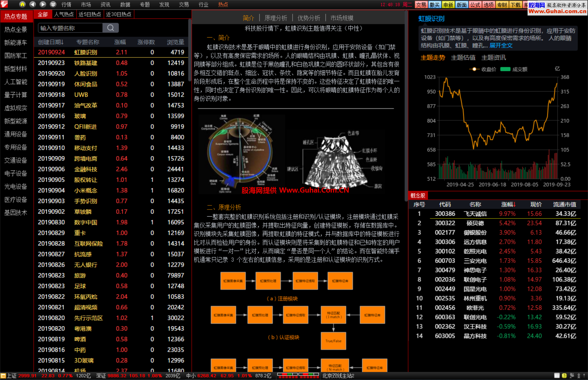Click the double up-arrow icon in status bar
Screen dimensions: 588x380
579,376
